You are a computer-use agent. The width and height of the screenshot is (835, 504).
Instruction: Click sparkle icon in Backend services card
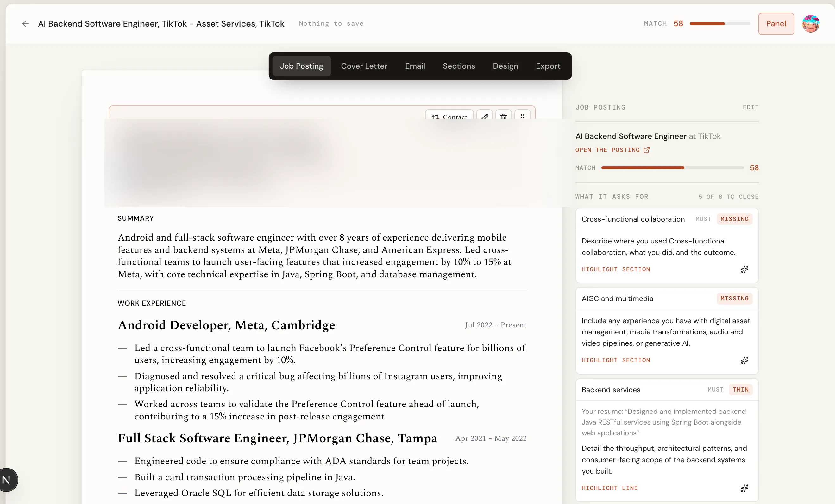tap(744, 488)
